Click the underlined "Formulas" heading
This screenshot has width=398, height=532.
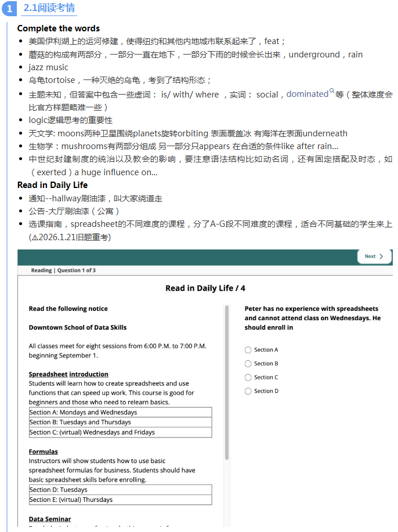44,451
